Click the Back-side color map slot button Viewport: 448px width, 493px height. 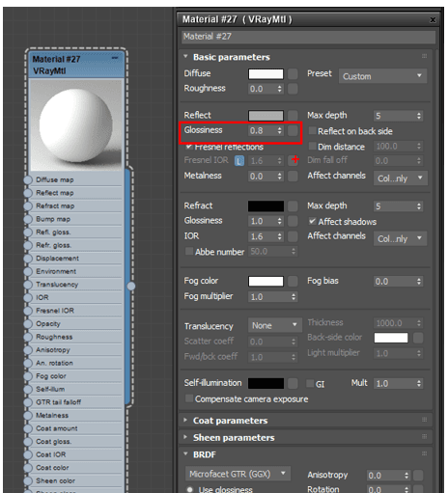click(x=418, y=338)
